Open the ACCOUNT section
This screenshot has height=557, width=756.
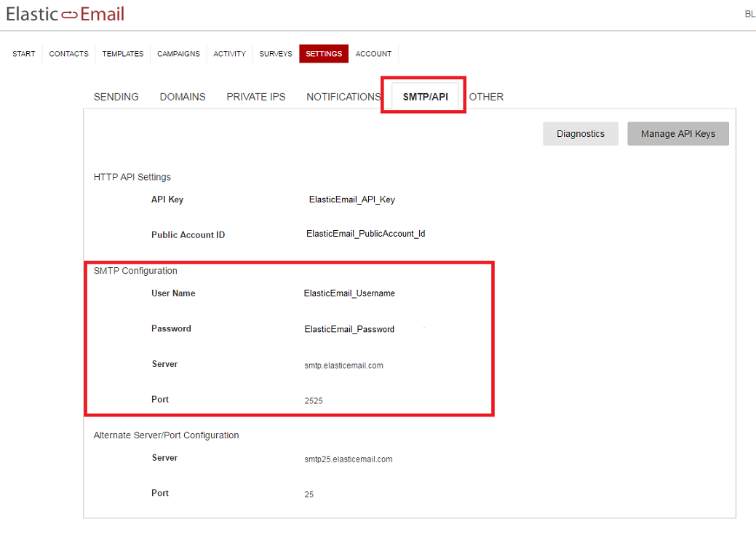[373, 53]
